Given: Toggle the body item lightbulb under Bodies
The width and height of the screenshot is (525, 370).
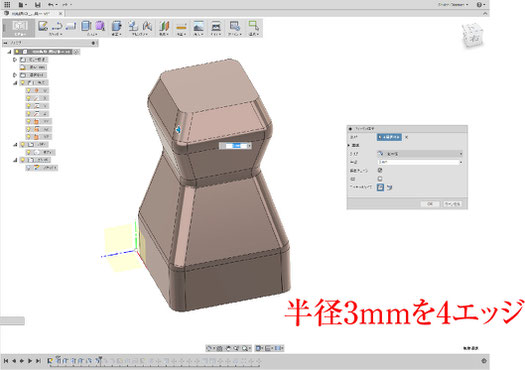Looking at the screenshot, I should pos(29,152).
